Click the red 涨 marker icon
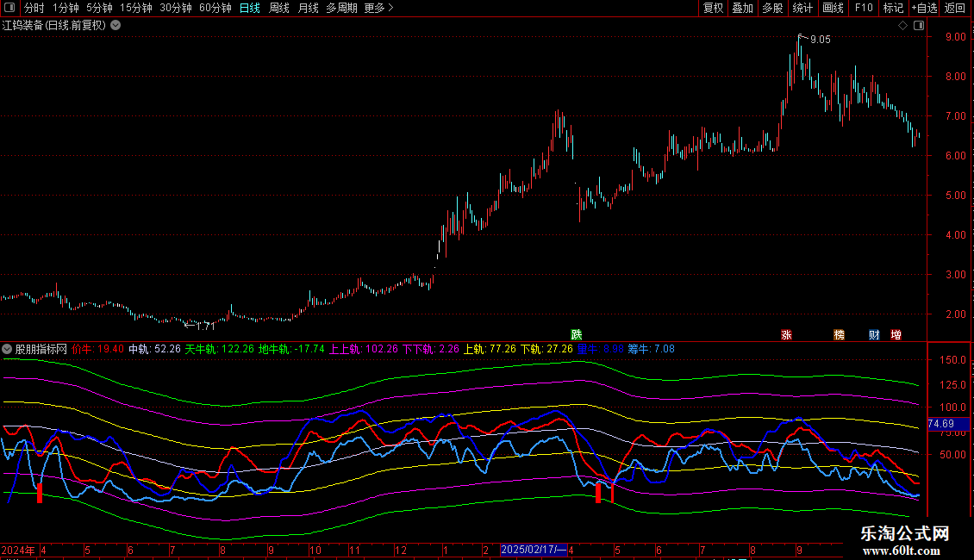This screenshot has height=560, width=974. 785,334
